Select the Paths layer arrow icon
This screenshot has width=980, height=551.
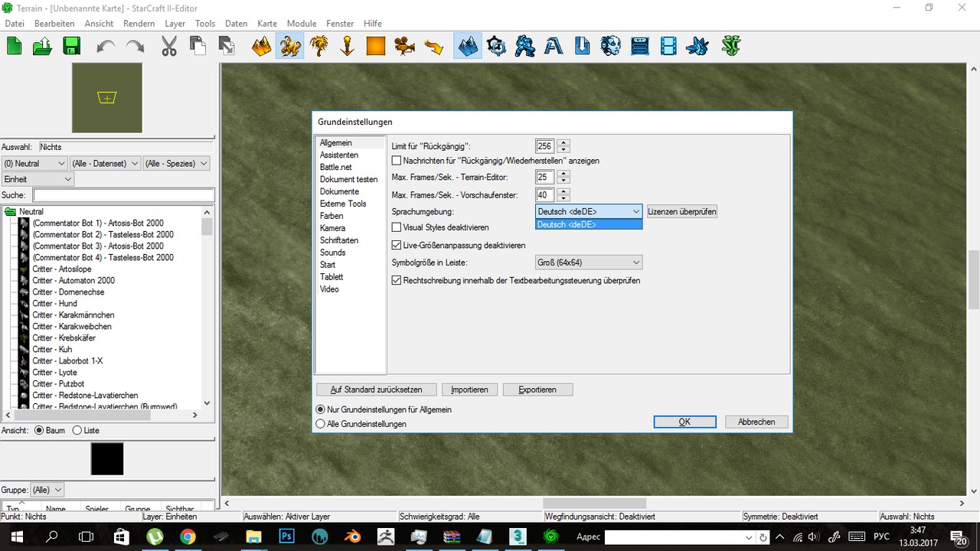coord(433,47)
